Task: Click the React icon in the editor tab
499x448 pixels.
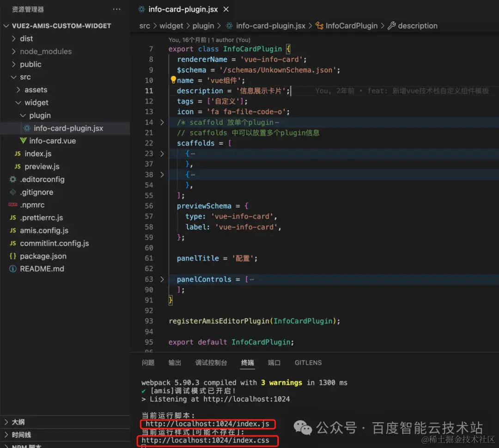Action: [x=142, y=9]
